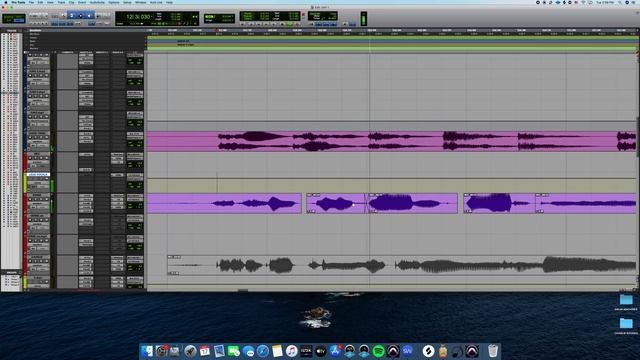Click the Wi-Fi icon in the menu bar

click(583, 2)
